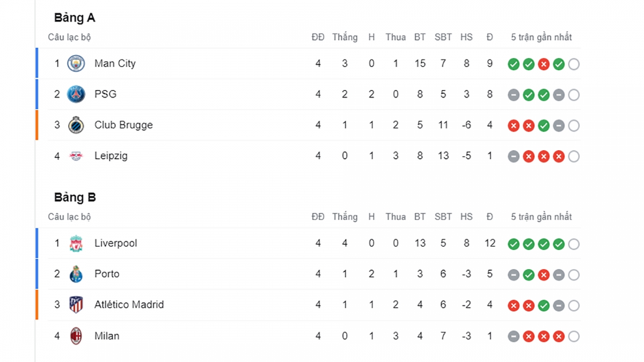Click the Thắng column header in Bảng A
The height and width of the screenshot is (362, 644).
tap(345, 37)
